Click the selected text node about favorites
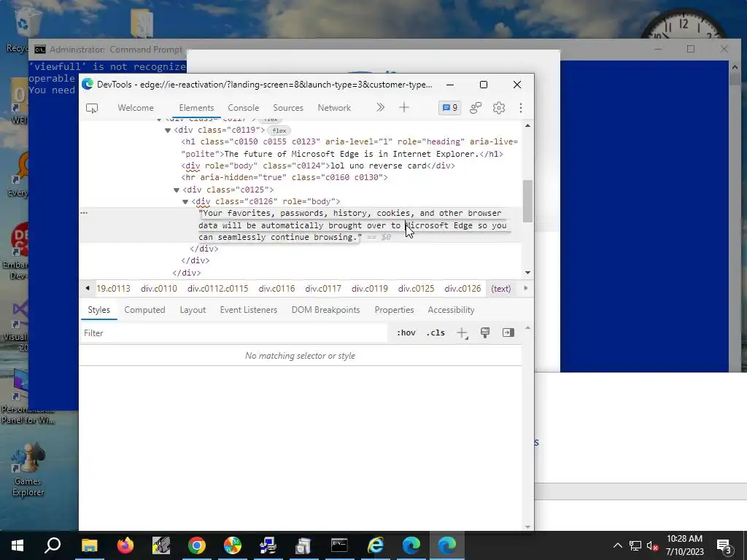The height and width of the screenshot is (560, 747). click(x=352, y=225)
